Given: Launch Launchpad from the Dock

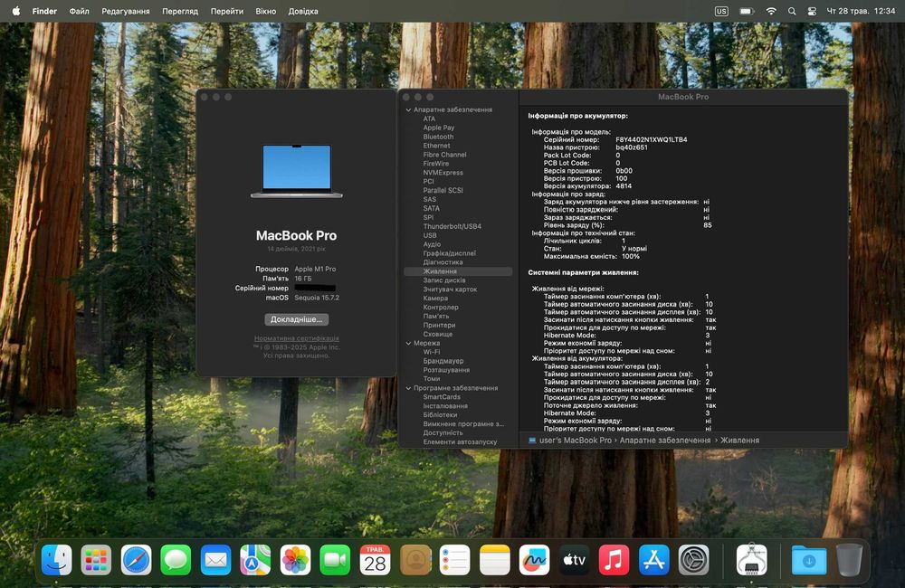Looking at the screenshot, I should coord(96,560).
